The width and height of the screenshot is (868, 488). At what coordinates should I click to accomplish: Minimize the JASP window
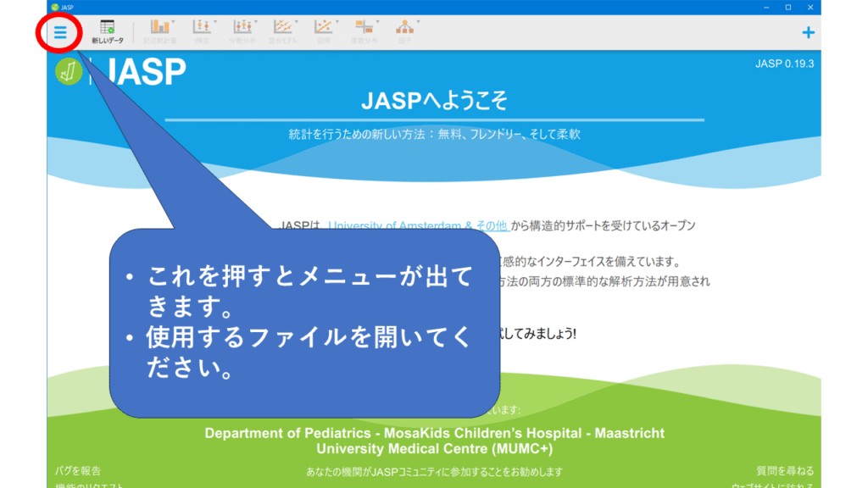pyautogui.click(x=766, y=7)
